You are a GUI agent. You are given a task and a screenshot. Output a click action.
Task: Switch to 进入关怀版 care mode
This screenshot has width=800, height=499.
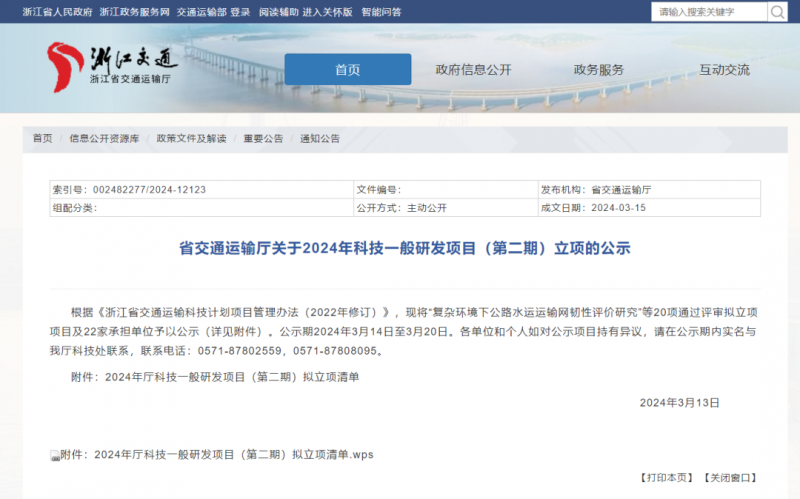(x=328, y=12)
